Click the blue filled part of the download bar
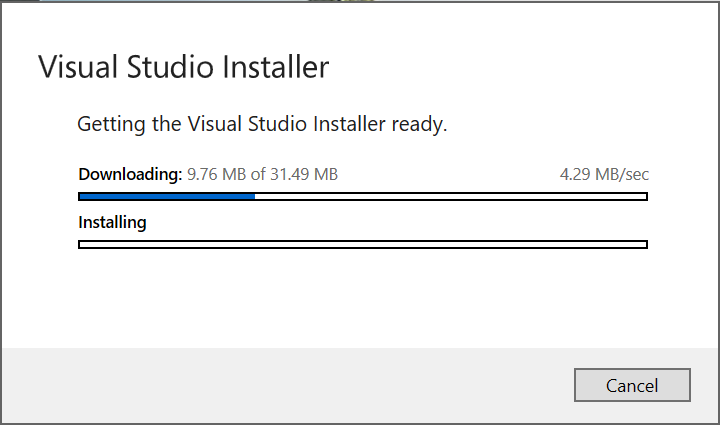 (x=167, y=196)
